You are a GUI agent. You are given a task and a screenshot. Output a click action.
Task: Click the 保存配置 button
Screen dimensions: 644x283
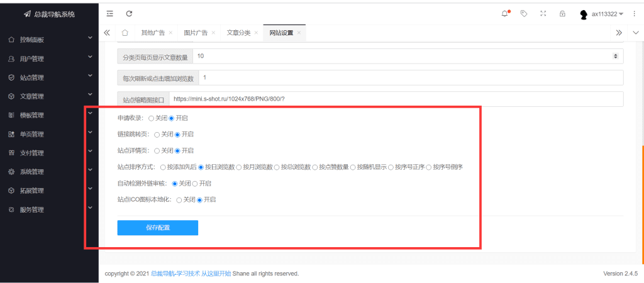pyautogui.click(x=157, y=228)
